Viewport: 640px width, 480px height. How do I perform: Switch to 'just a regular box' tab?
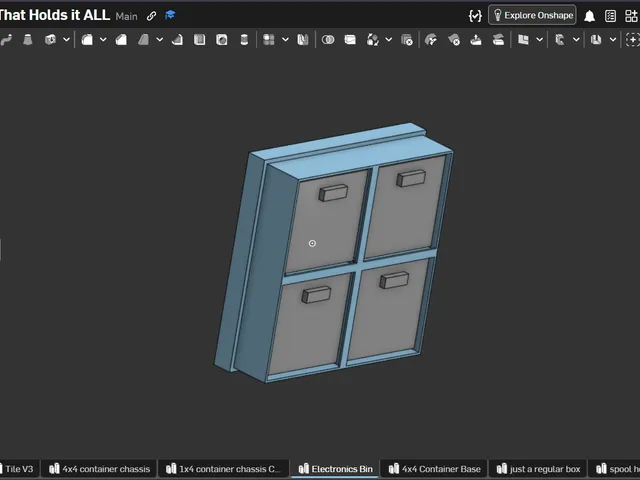click(x=538, y=469)
